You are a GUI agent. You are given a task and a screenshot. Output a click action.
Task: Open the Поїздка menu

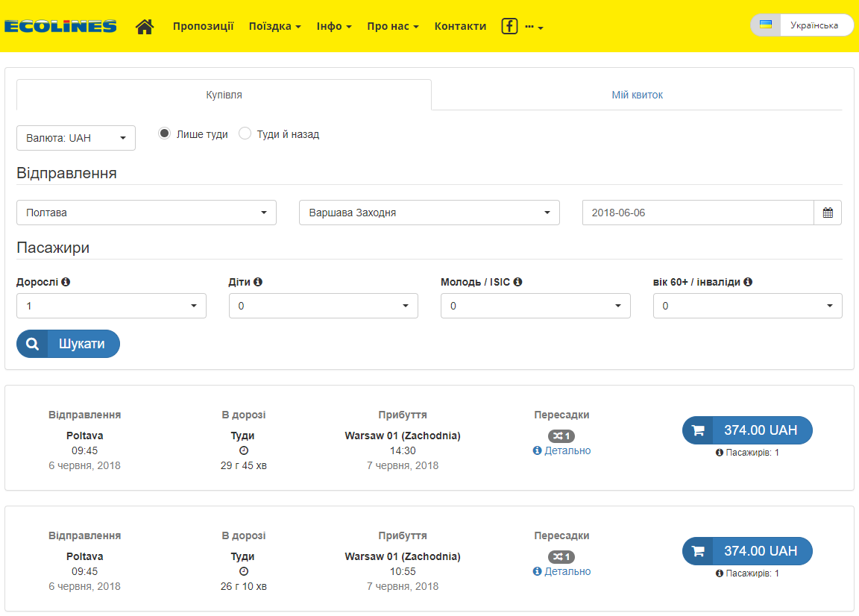[x=274, y=26]
